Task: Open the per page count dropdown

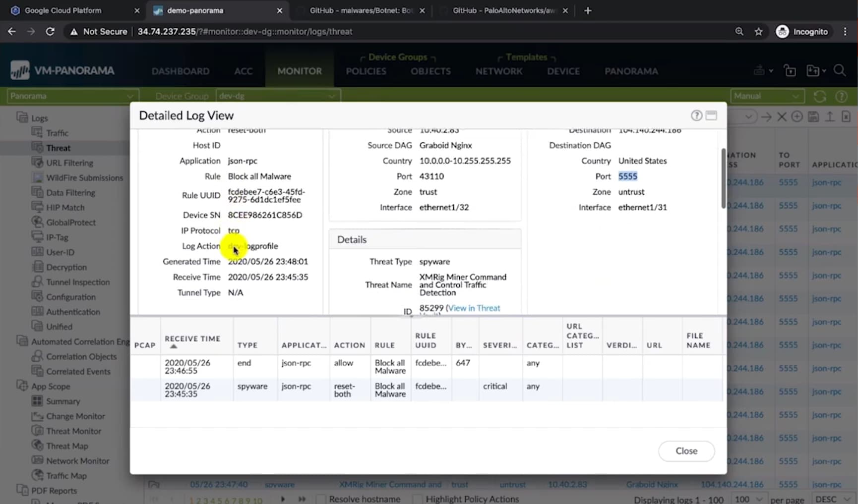Action: coord(748,499)
